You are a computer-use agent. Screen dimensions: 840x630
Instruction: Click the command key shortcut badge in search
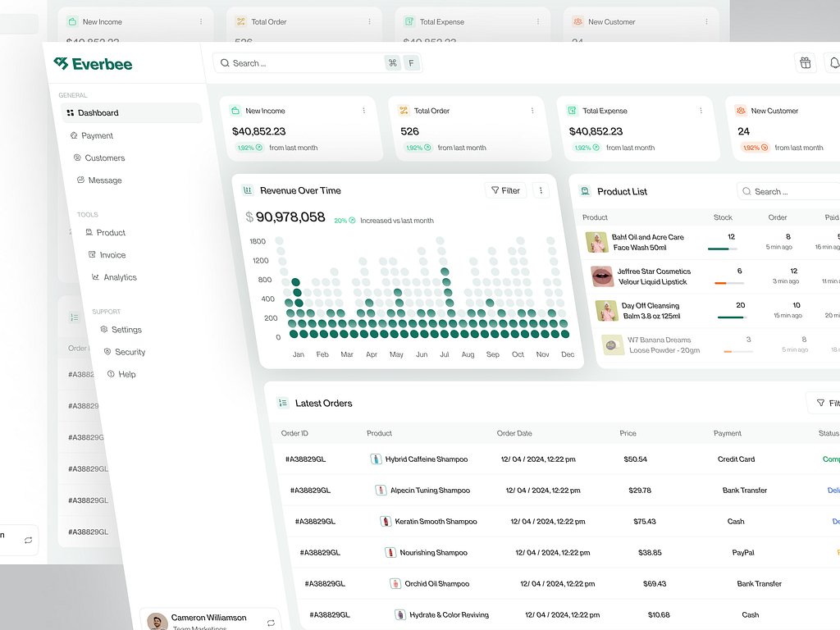[x=393, y=62]
